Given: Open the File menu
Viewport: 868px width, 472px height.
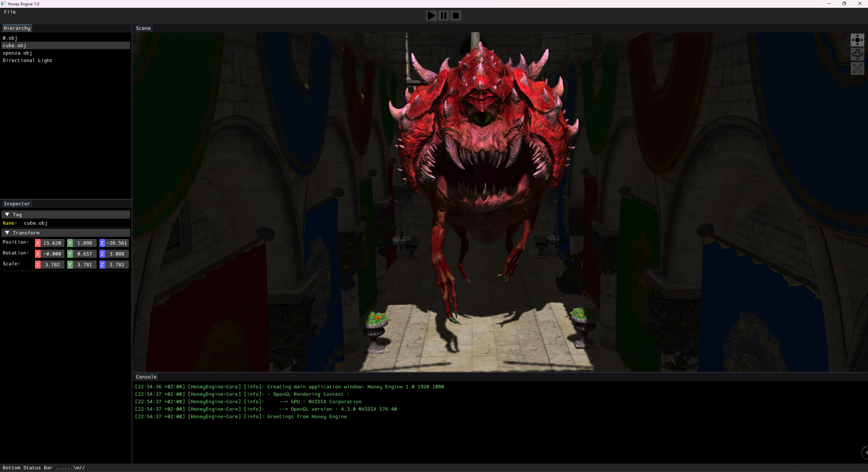Looking at the screenshot, I should (x=10, y=12).
